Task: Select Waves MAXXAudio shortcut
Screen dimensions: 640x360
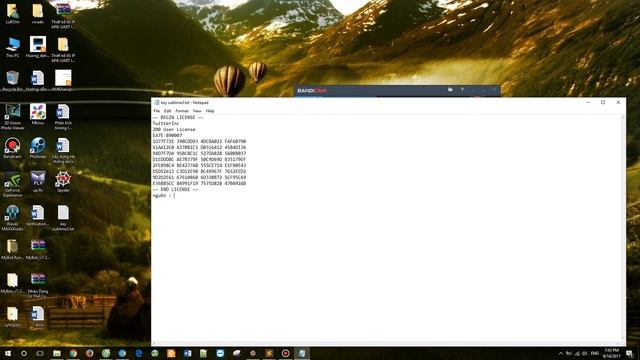Action: pyautogui.click(x=13, y=218)
